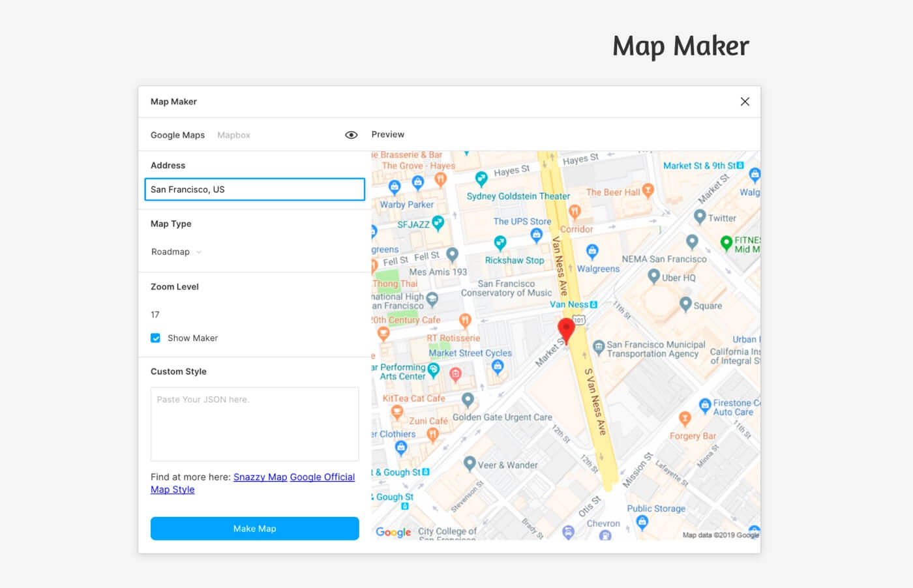Click the Market Street Cycles shop pin
This screenshot has width=913, height=588.
[x=498, y=366]
